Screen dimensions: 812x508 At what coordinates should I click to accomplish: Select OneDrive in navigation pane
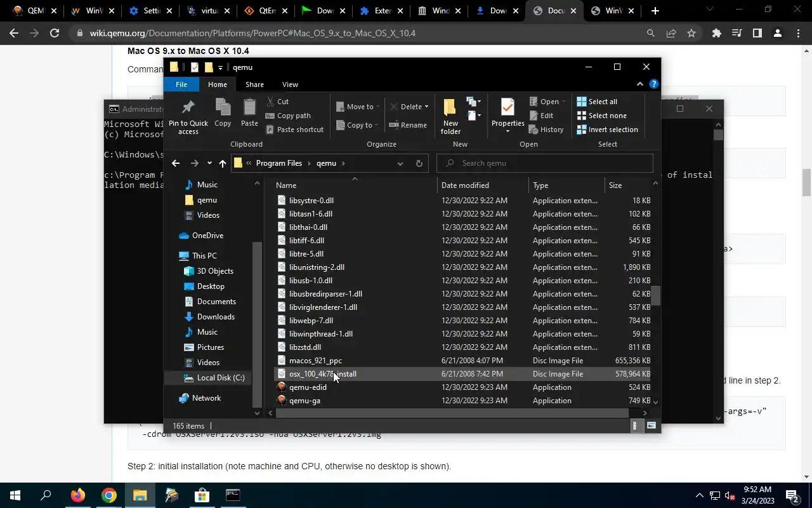point(207,236)
